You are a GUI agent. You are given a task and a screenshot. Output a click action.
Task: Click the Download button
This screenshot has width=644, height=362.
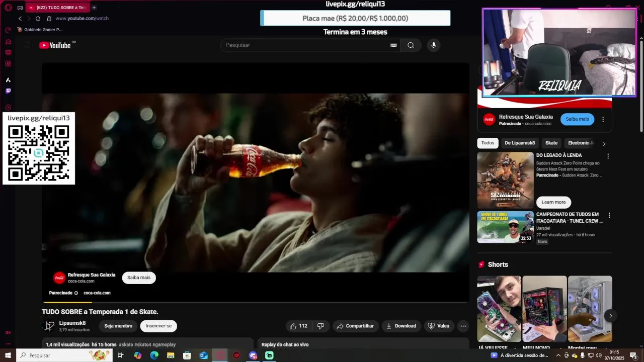[401, 326]
